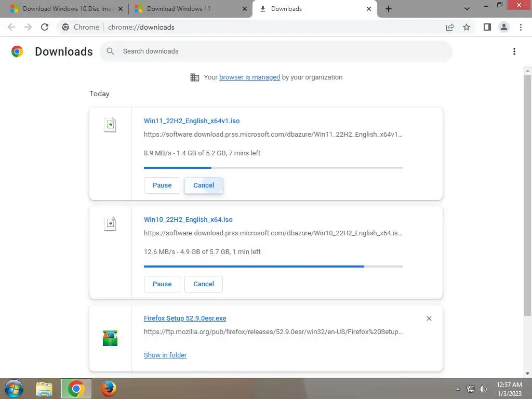Click the page vertical scrollbar thumb
532x399 pixels.
tap(527, 195)
